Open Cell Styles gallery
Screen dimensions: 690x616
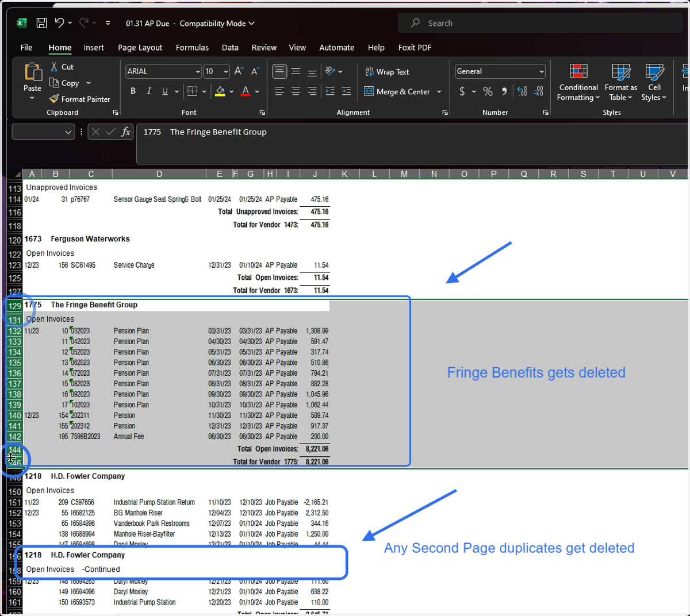point(654,82)
